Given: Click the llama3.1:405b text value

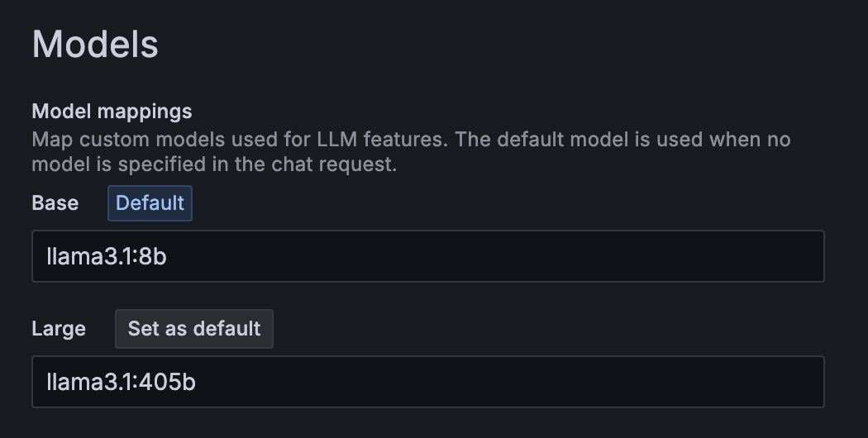Looking at the screenshot, I should coord(122,383).
